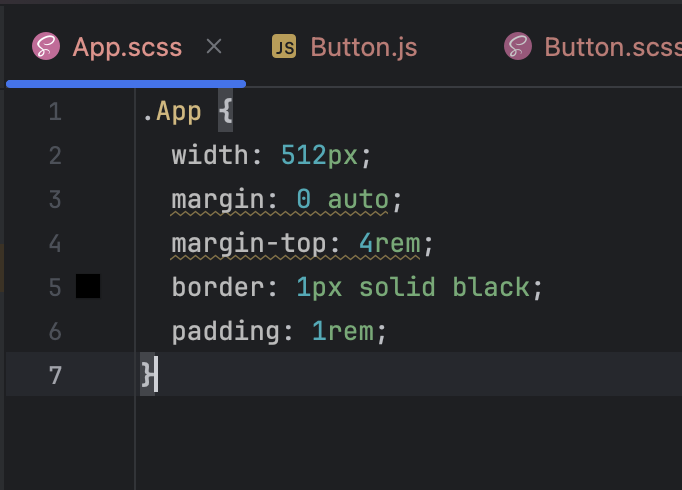
Task: Click the .App selector text
Action: click(172, 112)
